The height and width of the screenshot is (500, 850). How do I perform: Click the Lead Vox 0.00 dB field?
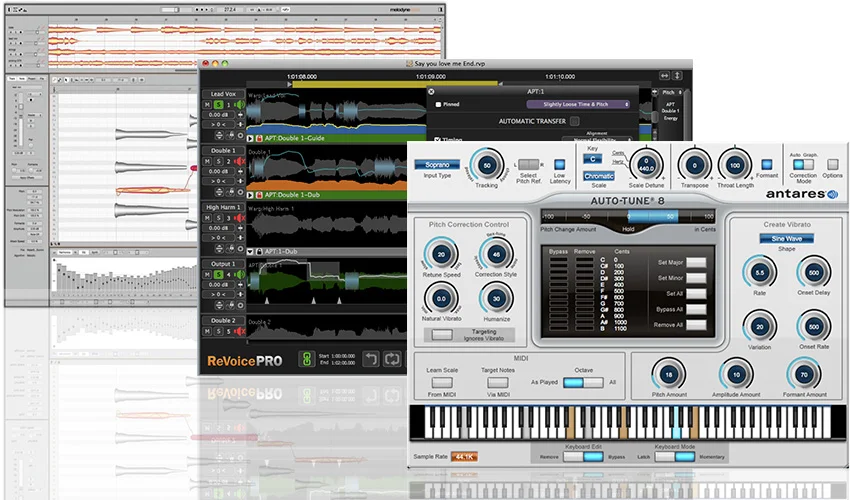pyautogui.click(x=218, y=115)
